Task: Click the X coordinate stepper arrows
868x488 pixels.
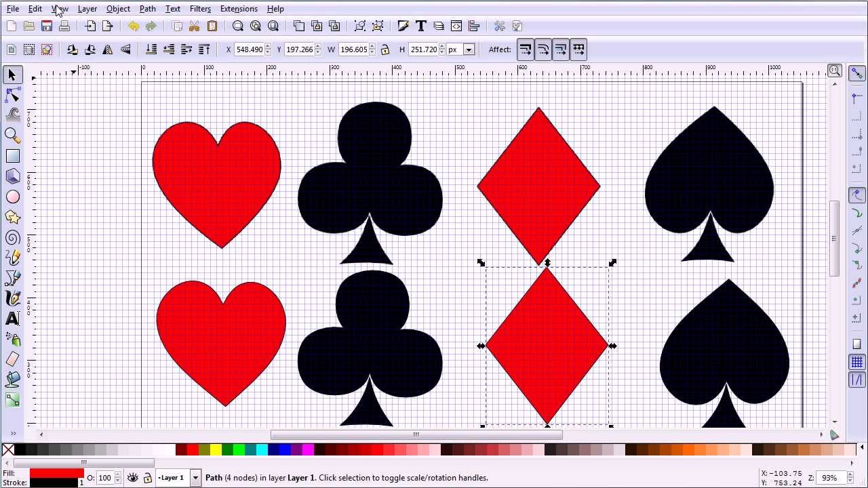Action: pyautogui.click(x=268, y=49)
